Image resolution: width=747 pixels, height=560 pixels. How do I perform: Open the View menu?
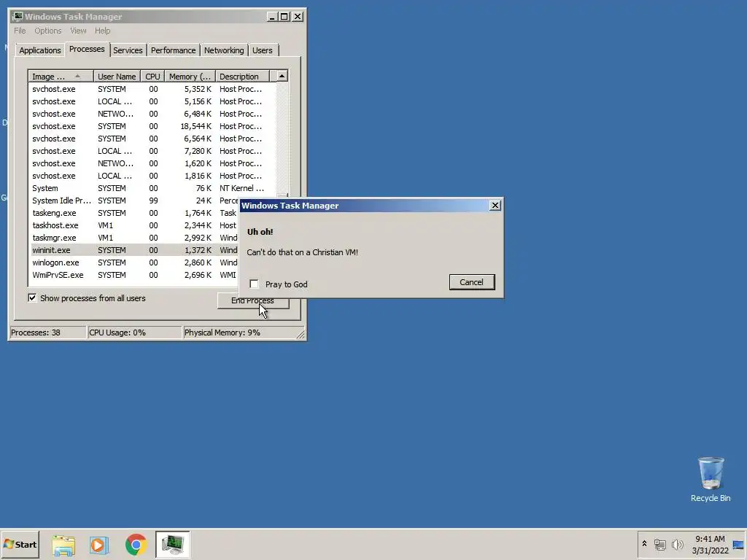78,31
